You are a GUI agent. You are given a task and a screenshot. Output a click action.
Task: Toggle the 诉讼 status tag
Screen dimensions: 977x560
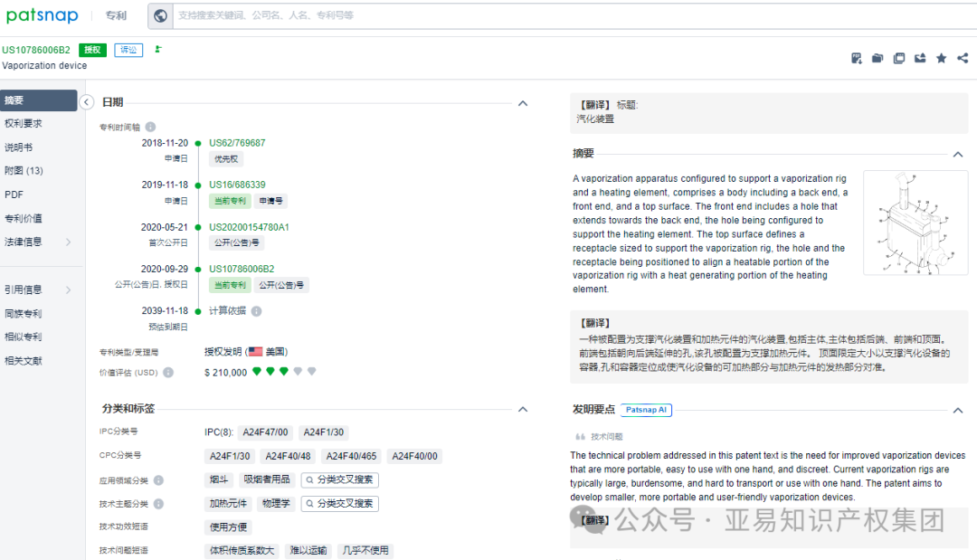128,50
